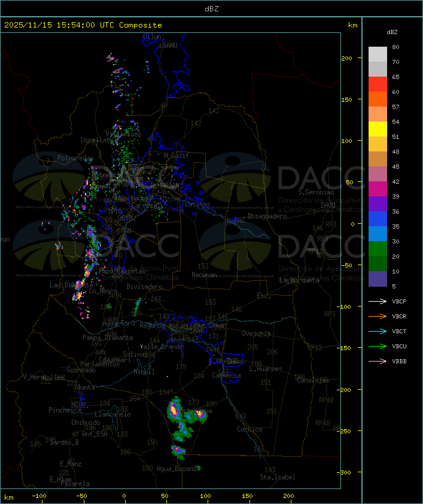
Task: Click the Pincheira place label
Action: (x=65, y=410)
